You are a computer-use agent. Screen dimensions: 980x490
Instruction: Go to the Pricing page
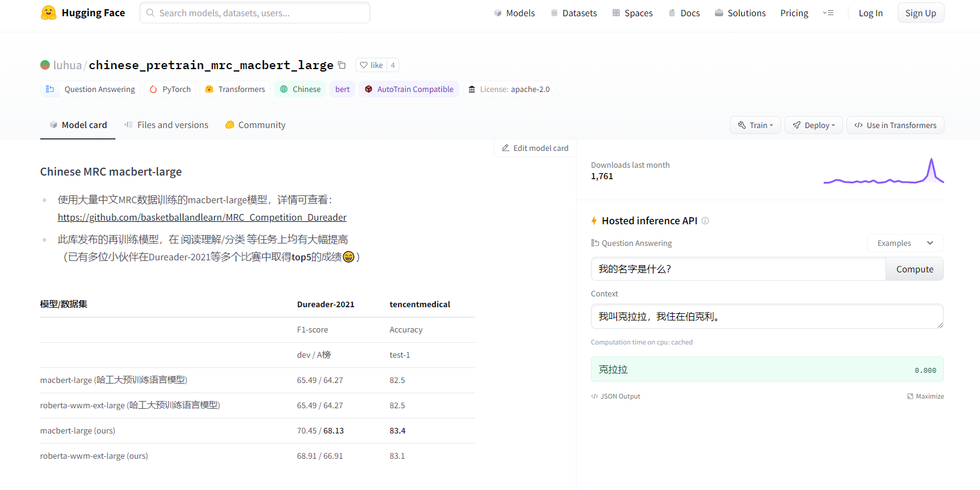coord(794,13)
